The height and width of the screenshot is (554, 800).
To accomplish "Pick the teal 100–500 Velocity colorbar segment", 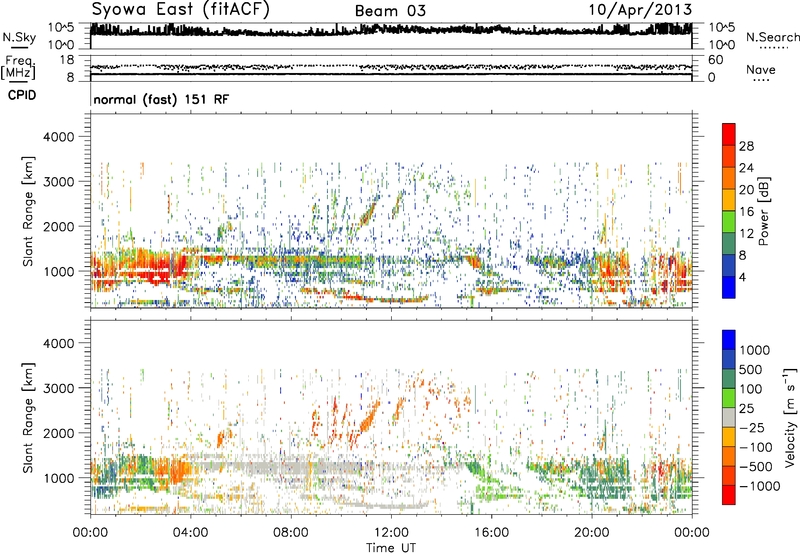I will tap(729, 379).
